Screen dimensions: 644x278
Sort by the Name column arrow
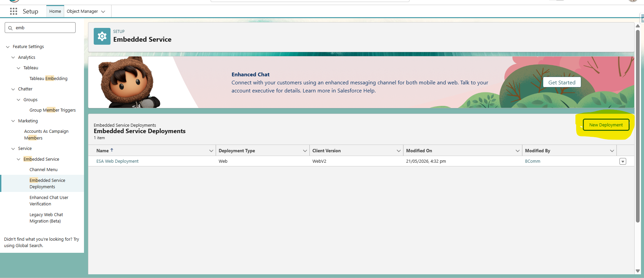112,150
